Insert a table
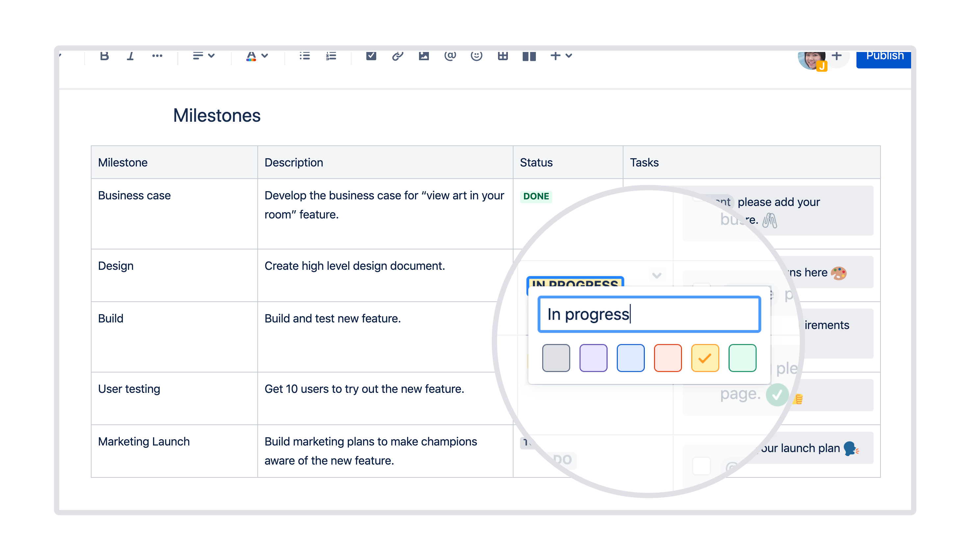971x560 pixels. [502, 56]
